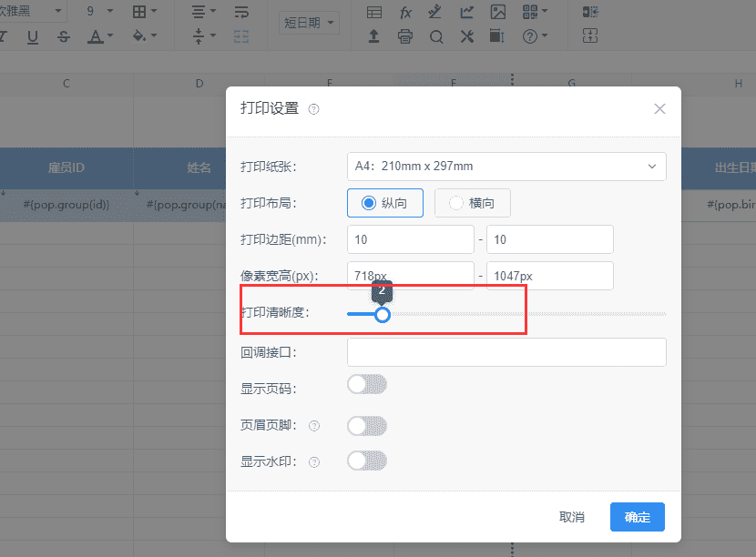Screen dimensions: 756x557
Task: Click the horizontal alignment icon
Action: 199,12
